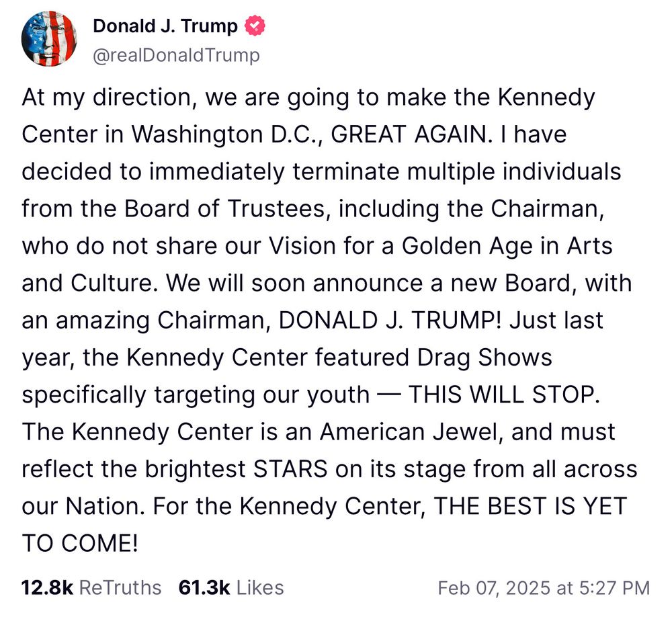Click the Donald J. Trump profile avatar
The width and height of the screenshot is (672, 619).
pyautogui.click(x=48, y=38)
